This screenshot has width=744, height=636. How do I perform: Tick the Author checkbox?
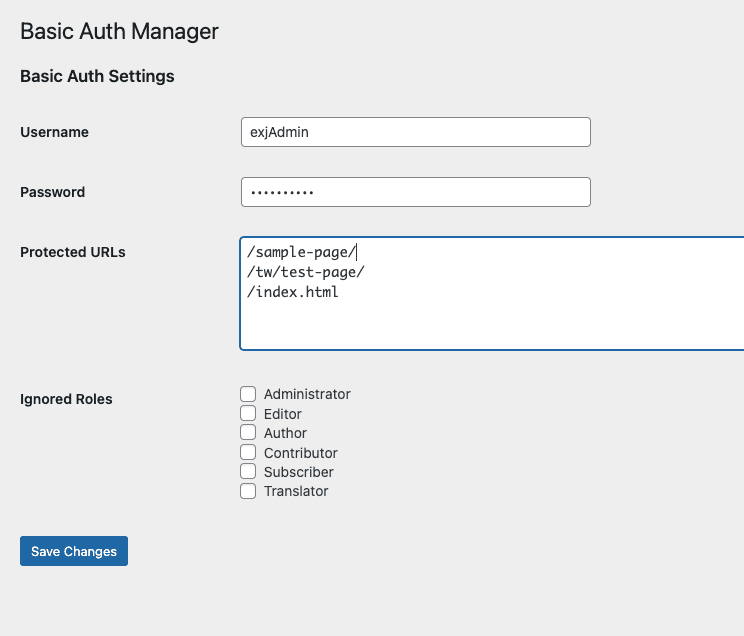point(248,433)
